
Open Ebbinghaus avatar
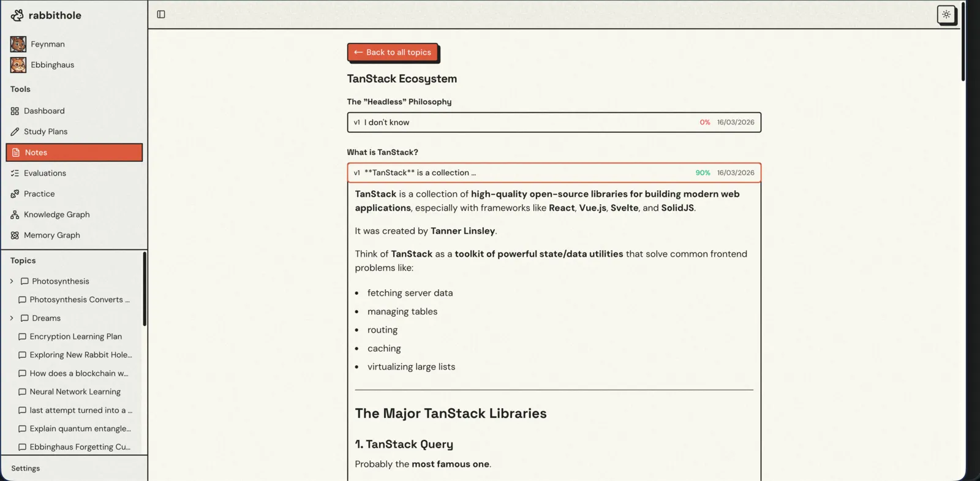(x=18, y=65)
